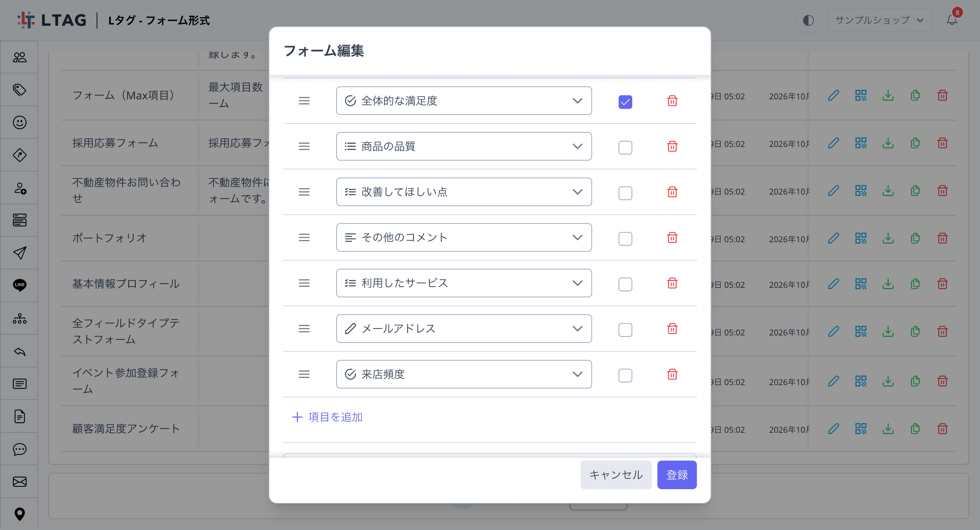Click trash icon for 商品の品質 item
The image size is (980, 530).
(672, 146)
